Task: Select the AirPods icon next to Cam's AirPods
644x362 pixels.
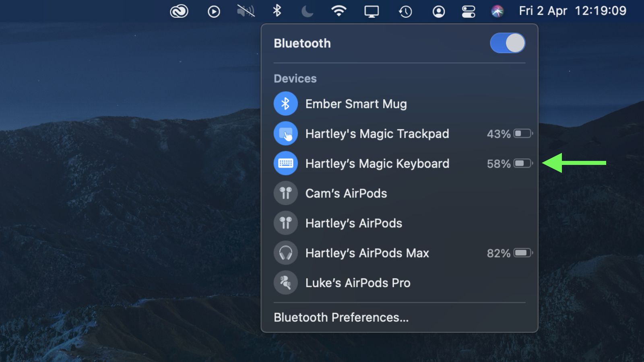Action: [x=285, y=193]
